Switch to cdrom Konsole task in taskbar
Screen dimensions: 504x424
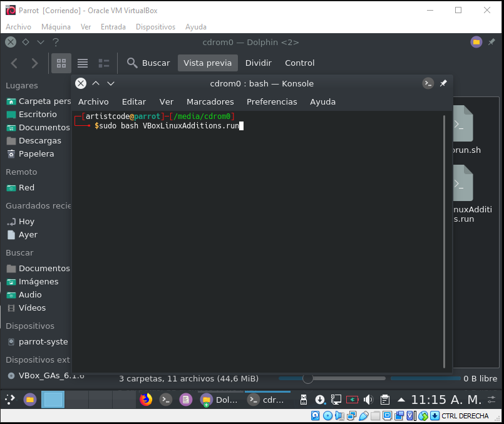pos(267,400)
